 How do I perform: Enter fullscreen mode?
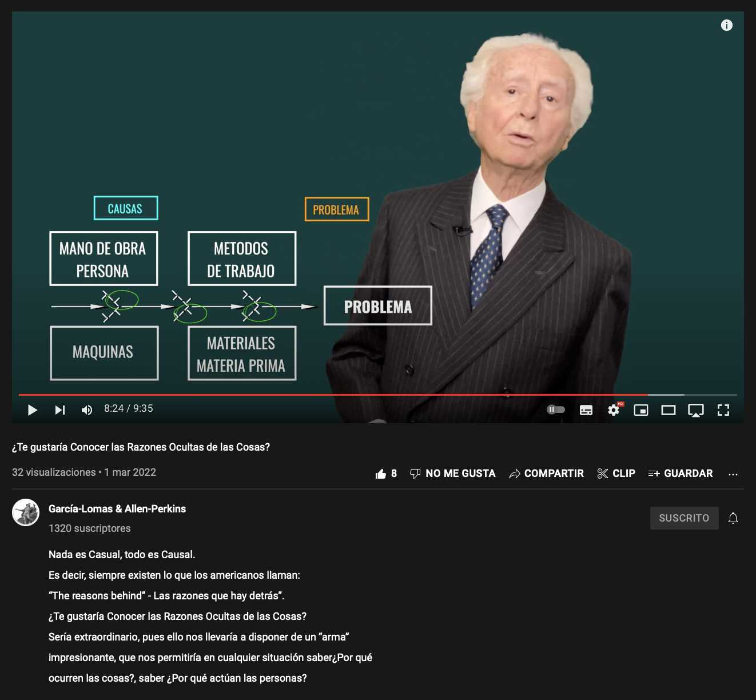[x=723, y=410]
